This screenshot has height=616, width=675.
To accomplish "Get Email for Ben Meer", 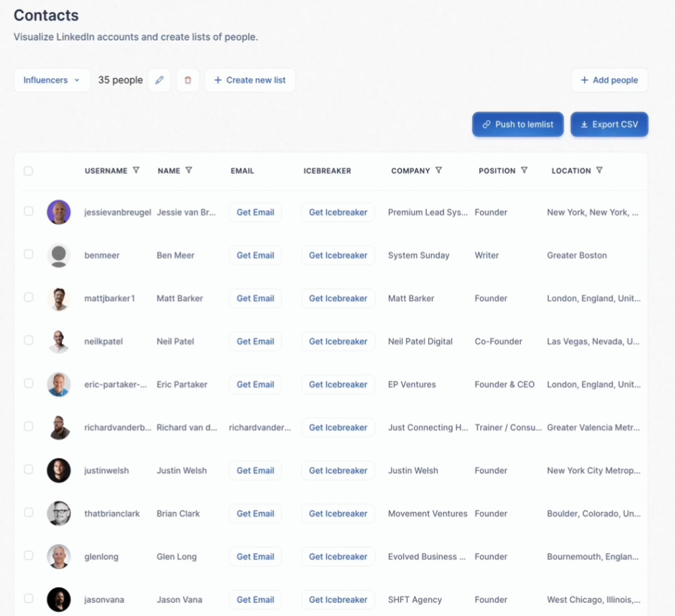I will tap(255, 255).
